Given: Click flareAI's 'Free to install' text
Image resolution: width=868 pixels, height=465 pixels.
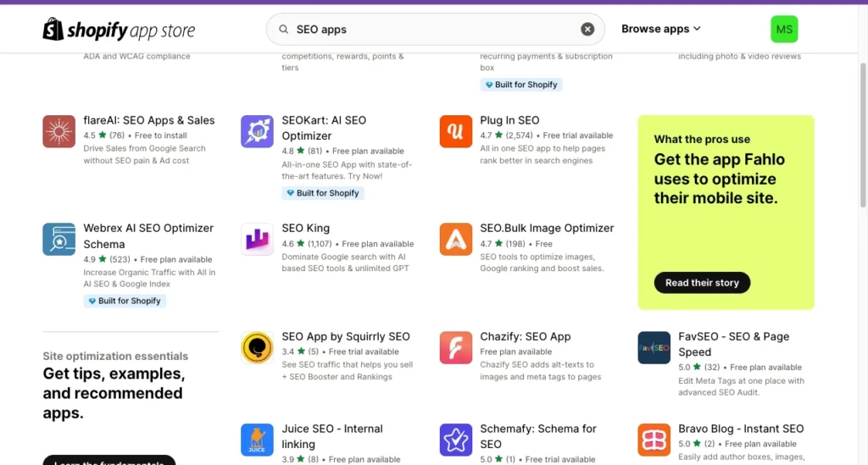Looking at the screenshot, I should pyautogui.click(x=160, y=136).
